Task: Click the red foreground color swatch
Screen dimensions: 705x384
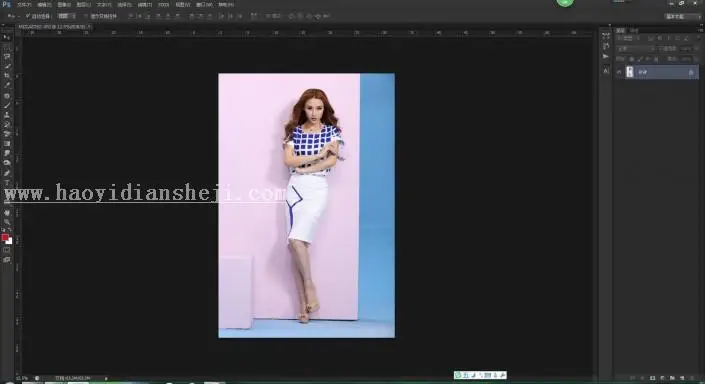Action: coord(5,237)
